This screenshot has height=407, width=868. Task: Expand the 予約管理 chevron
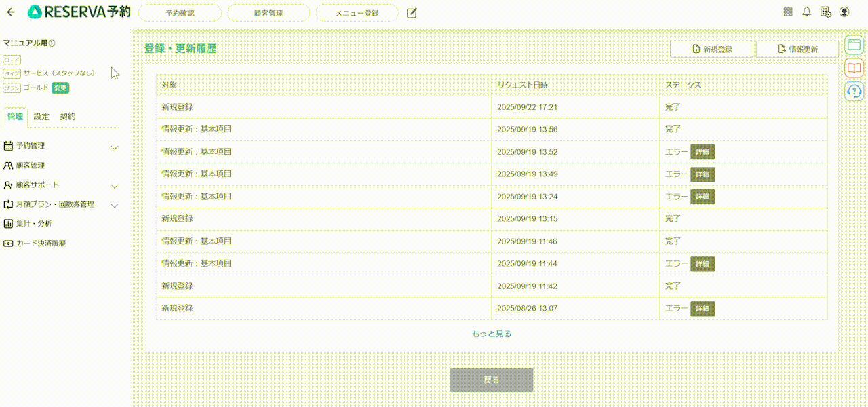(115, 147)
